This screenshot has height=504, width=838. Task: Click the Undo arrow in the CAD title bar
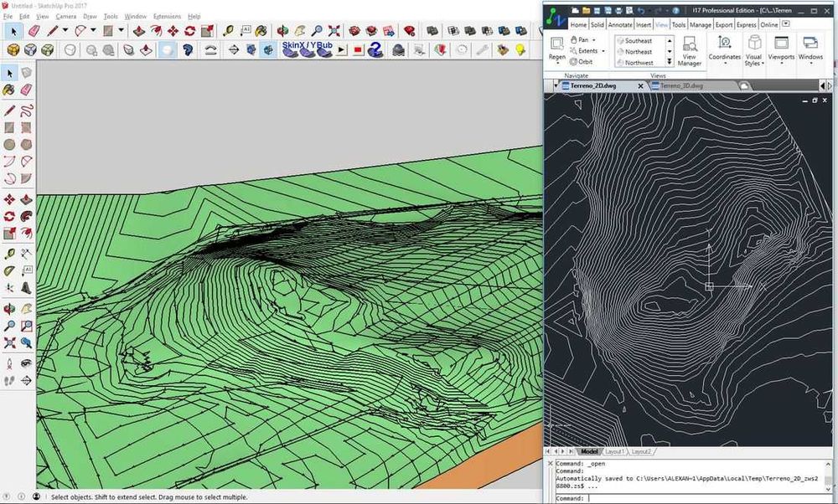pyautogui.click(x=640, y=10)
